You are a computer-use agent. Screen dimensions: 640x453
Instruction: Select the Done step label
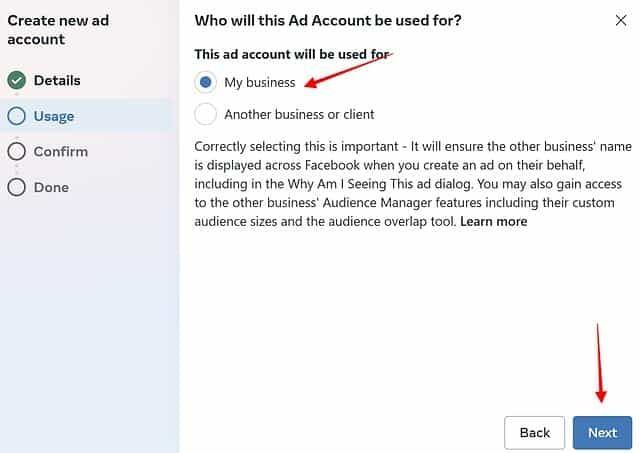(51, 187)
